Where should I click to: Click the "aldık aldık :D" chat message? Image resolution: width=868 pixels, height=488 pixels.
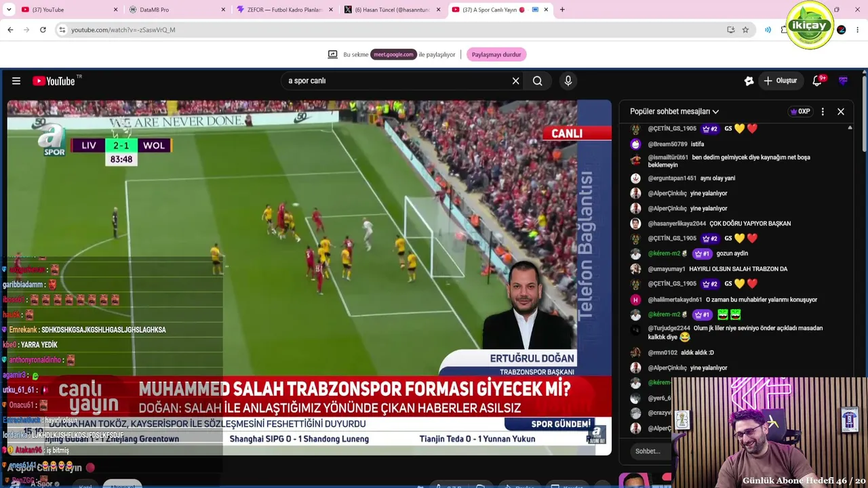pyautogui.click(x=698, y=352)
